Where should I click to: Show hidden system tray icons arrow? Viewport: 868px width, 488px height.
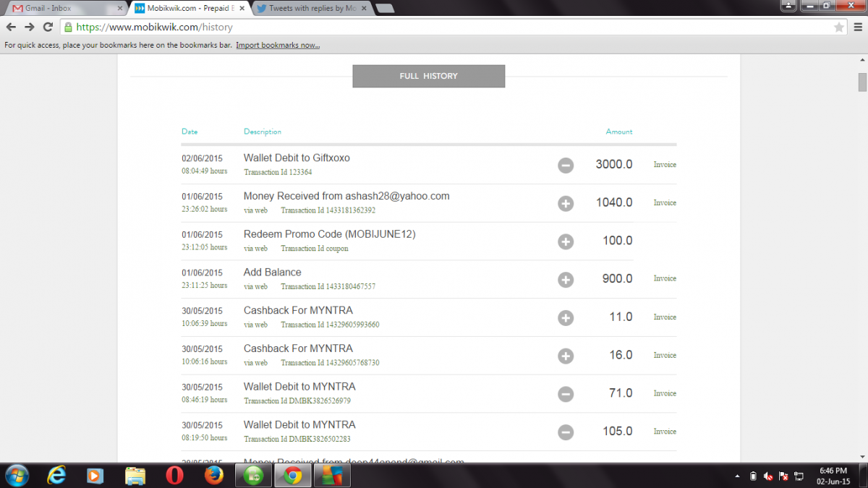pos(737,476)
